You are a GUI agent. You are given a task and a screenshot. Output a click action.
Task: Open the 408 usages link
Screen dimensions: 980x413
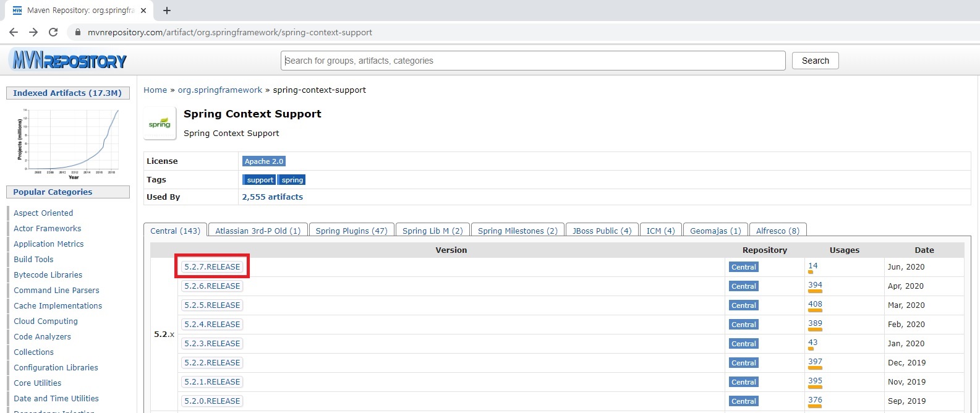pyautogui.click(x=815, y=304)
